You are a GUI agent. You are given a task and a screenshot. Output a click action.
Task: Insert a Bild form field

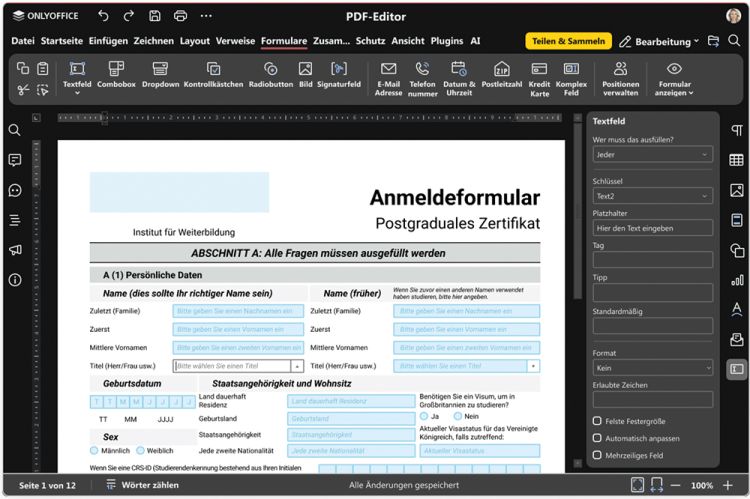[x=306, y=75]
